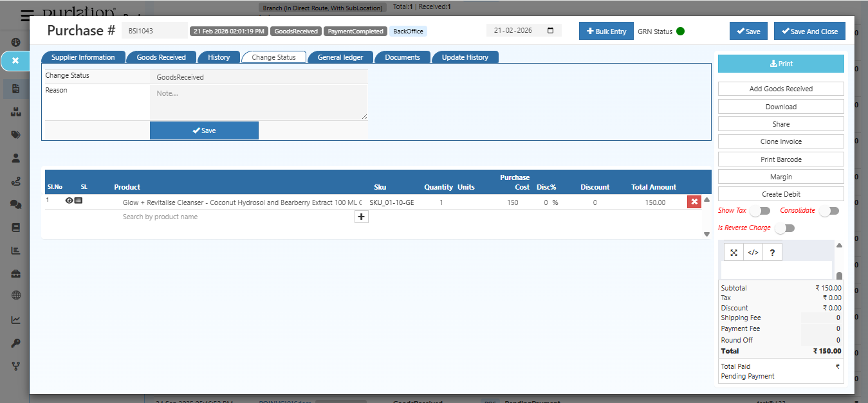
Task: Click the Clone Invoice button
Action: coord(780,141)
